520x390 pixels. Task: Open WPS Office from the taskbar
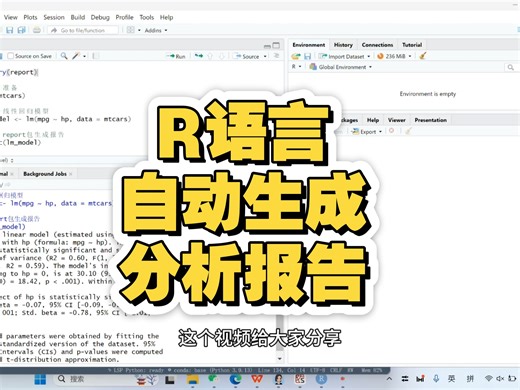click(x=257, y=379)
